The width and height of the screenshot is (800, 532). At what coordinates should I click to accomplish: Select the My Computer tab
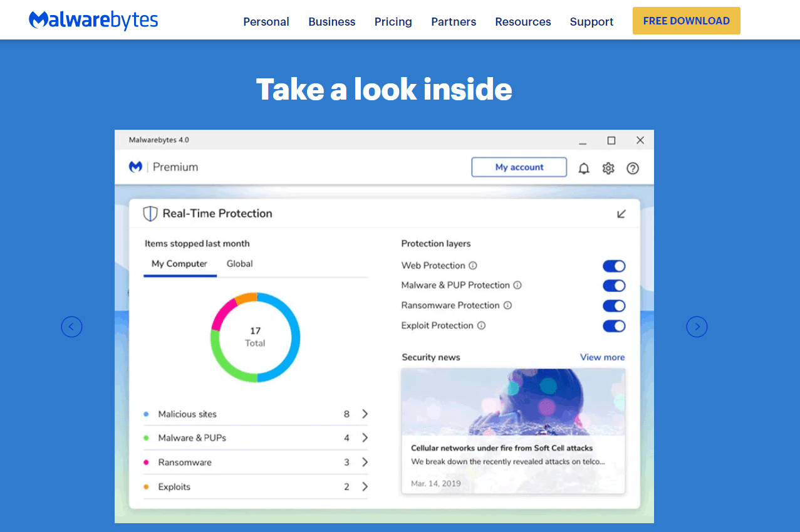point(179,264)
